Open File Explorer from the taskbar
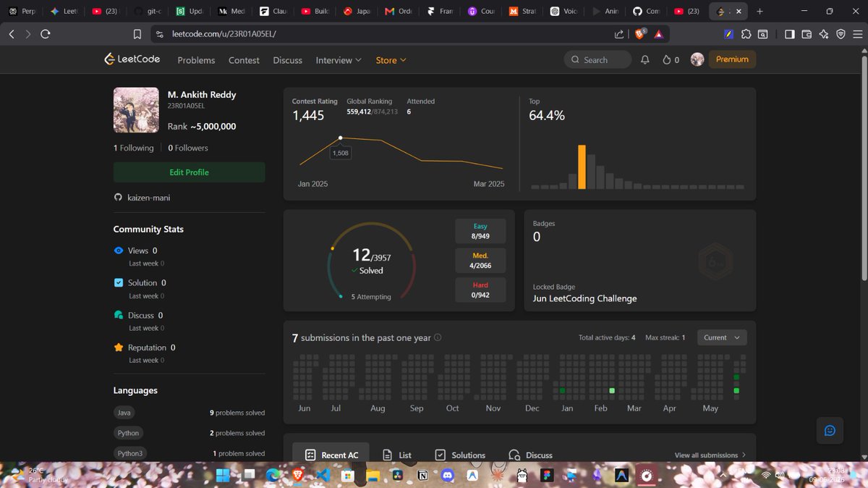This screenshot has height=488, width=868. [x=373, y=475]
